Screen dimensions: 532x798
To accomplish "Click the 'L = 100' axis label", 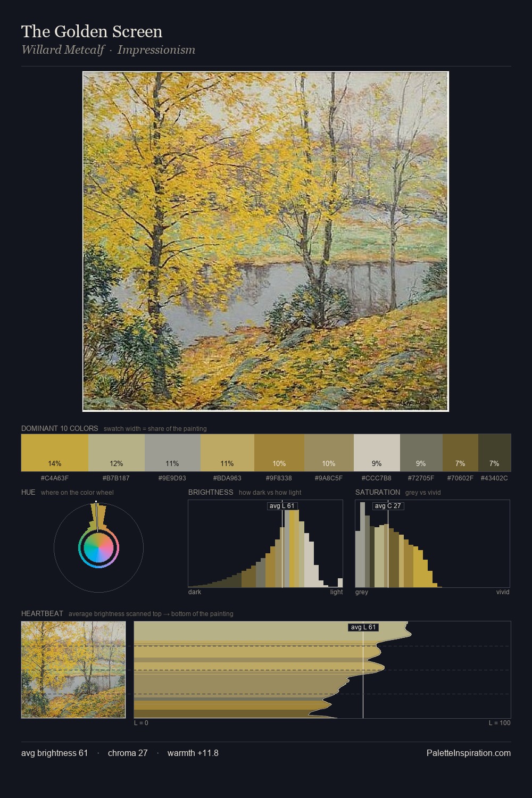I will [x=500, y=722].
